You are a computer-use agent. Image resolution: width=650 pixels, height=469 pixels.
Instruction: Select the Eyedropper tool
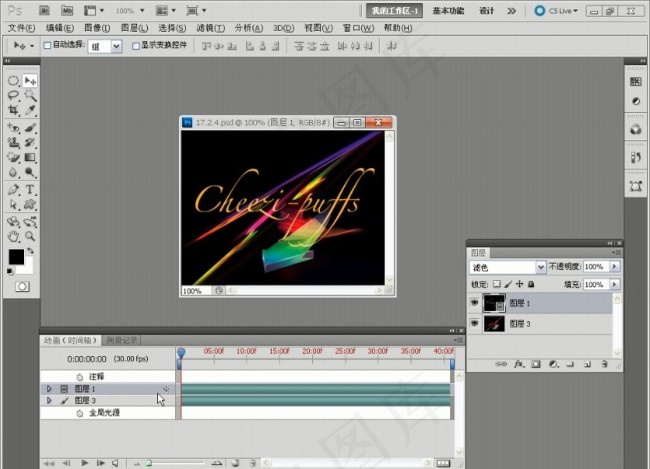tap(30, 110)
